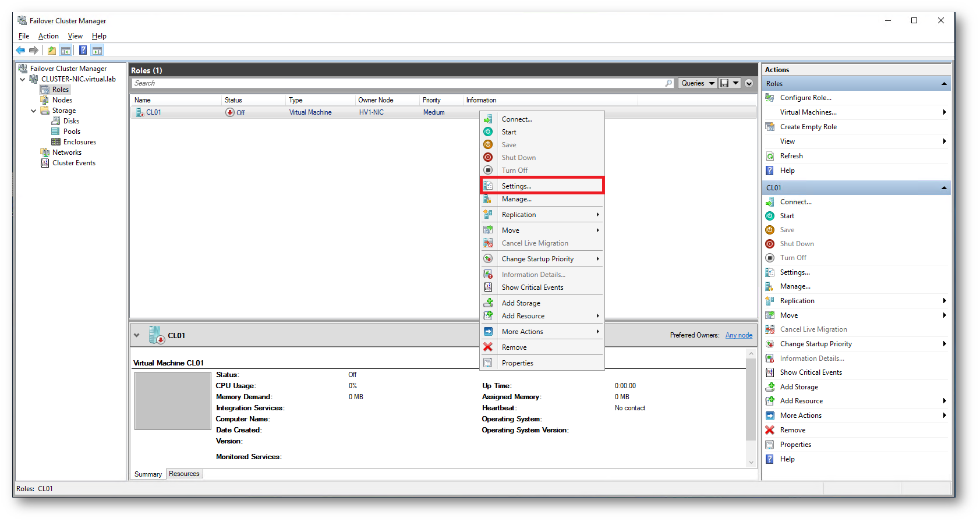Click the CL01 virtual machine icon in details header
This screenshot has height=522, width=980.
click(x=156, y=335)
